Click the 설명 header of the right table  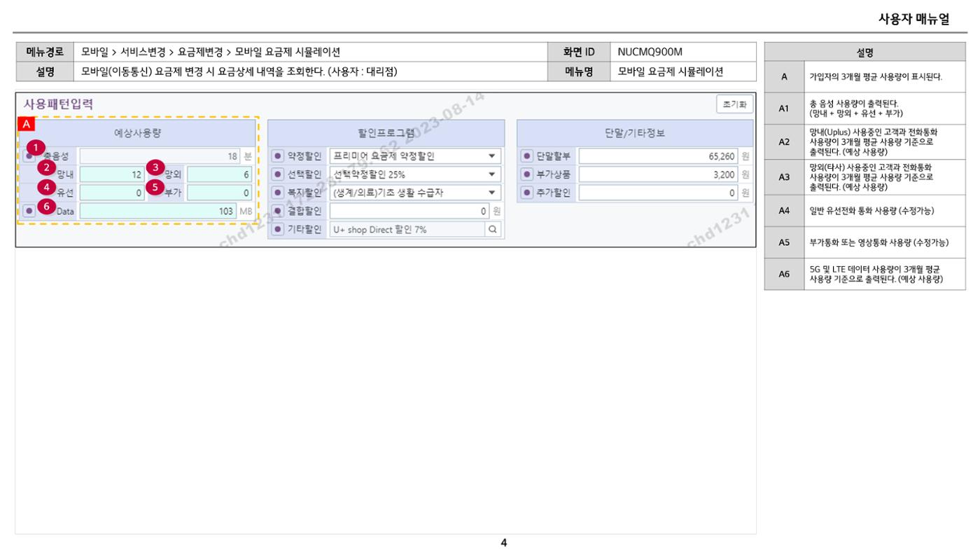(x=864, y=52)
